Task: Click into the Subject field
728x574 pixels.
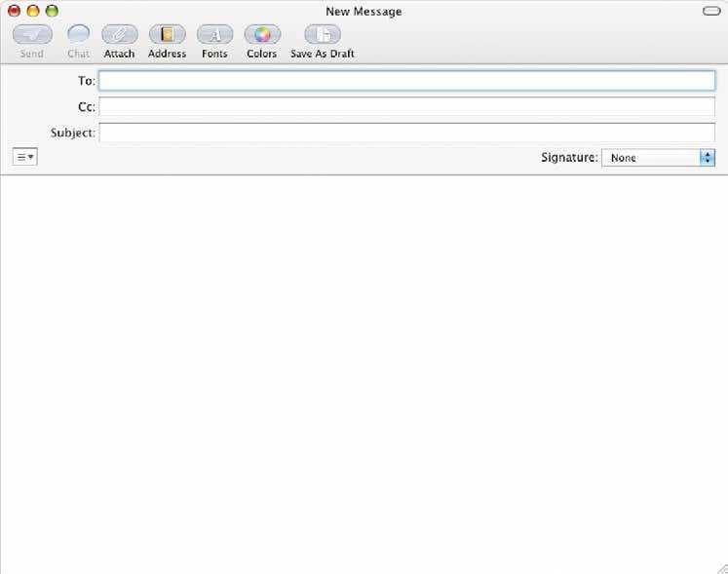Action: 407,133
